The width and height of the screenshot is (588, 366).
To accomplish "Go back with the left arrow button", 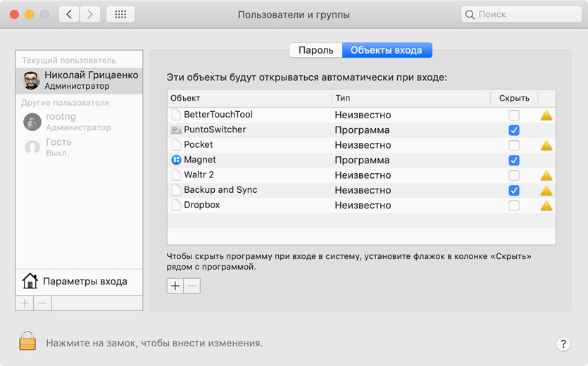I will tap(69, 14).
